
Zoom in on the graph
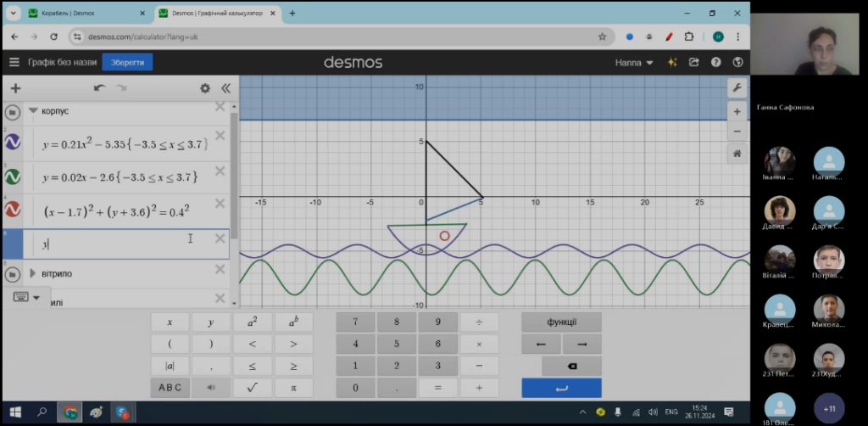pos(737,112)
